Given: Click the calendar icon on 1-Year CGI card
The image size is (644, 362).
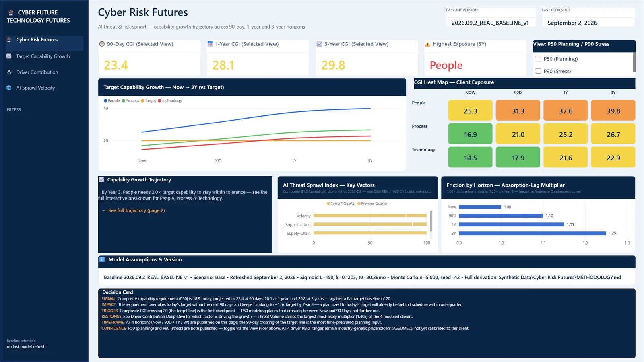Looking at the screenshot, I should coord(210,44).
